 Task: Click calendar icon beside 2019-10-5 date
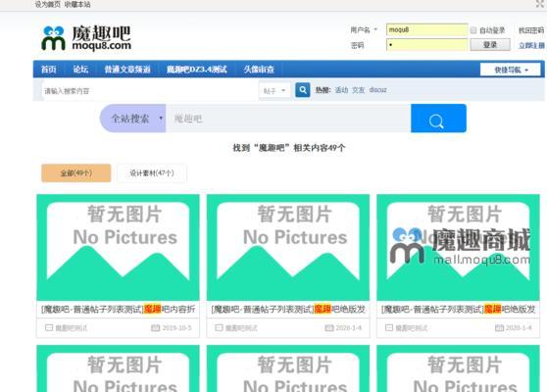(155, 328)
